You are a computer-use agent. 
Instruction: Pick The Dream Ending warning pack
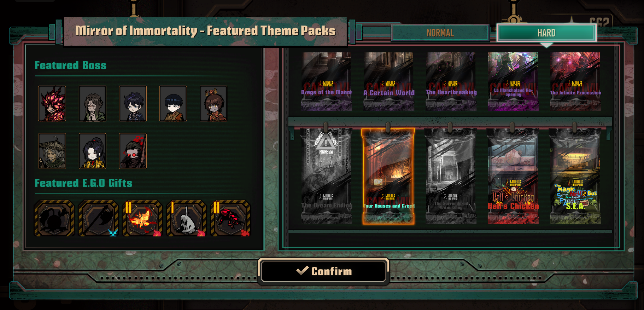[x=327, y=176]
